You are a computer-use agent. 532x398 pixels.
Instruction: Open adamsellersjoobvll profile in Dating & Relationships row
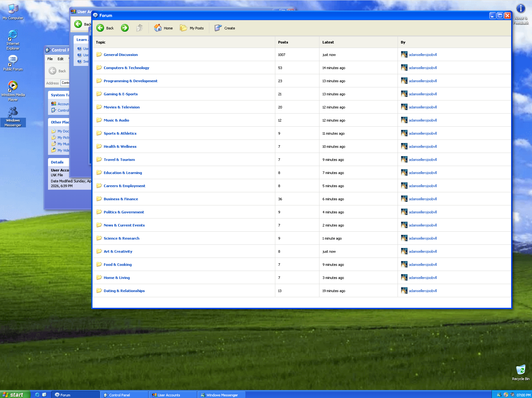[x=423, y=291]
